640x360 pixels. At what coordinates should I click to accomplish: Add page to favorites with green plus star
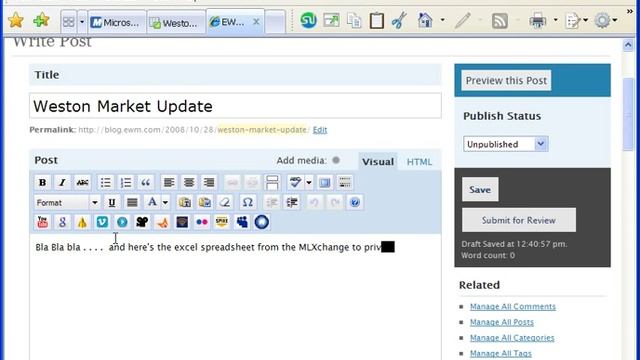(41, 20)
